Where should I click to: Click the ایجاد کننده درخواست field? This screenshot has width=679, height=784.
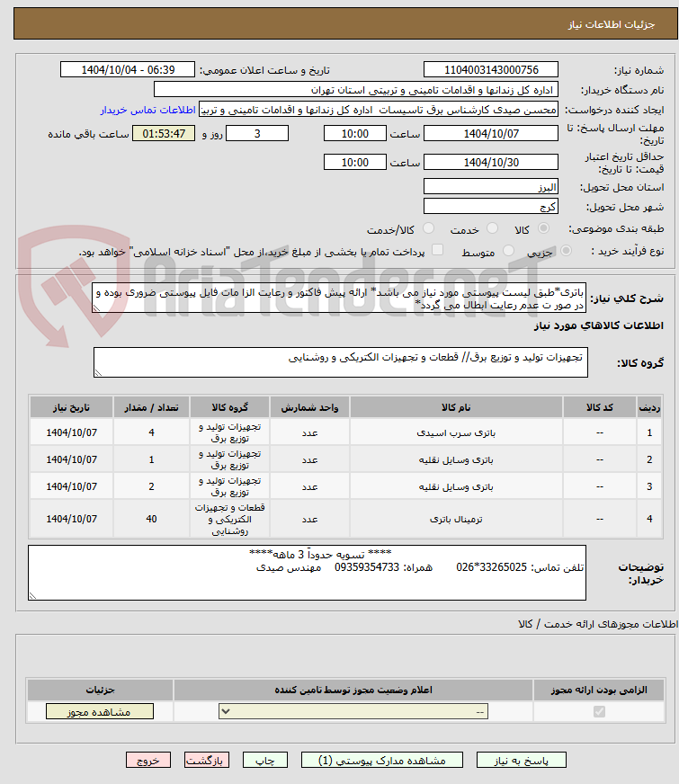[379, 110]
